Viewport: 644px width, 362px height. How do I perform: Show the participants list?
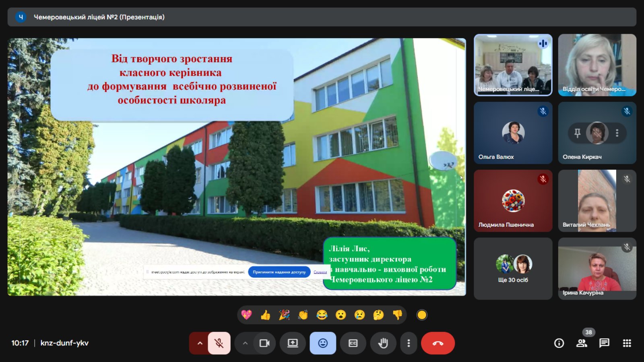(x=582, y=343)
